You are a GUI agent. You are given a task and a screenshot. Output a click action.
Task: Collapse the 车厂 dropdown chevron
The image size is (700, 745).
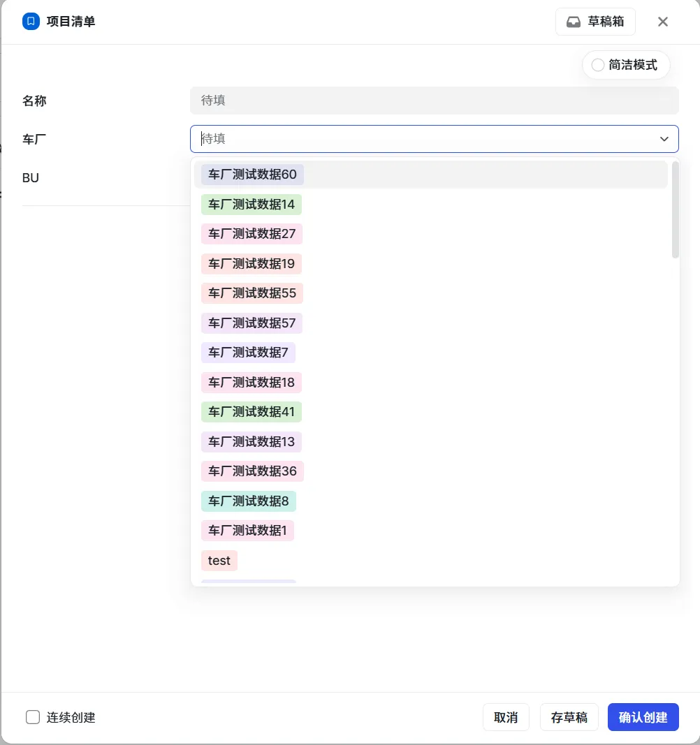pos(664,139)
